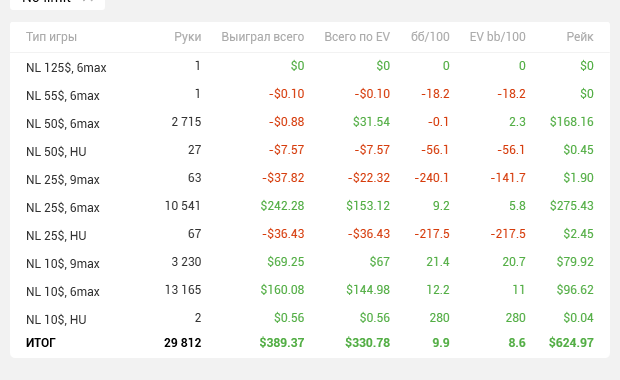This screenshot has height=380, width=620.
Task: Open the partially visible limit dropdown above table
Action: point(57,3)
